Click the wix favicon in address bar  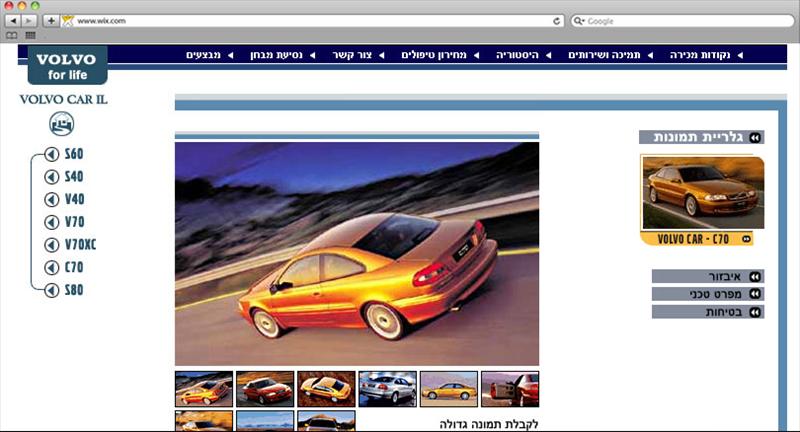tap(68, 21)
